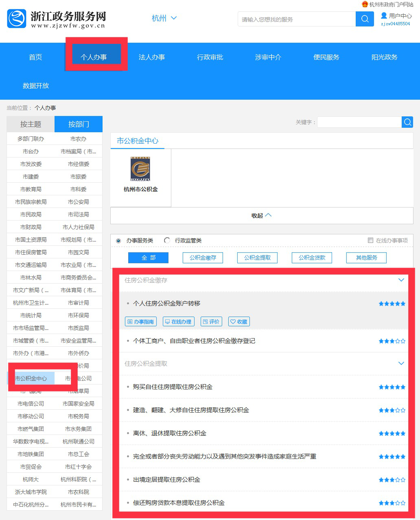Open the 杭州 city dropdown
The width and height of the screenshot is (420, 520).
(x=164, y=18)
